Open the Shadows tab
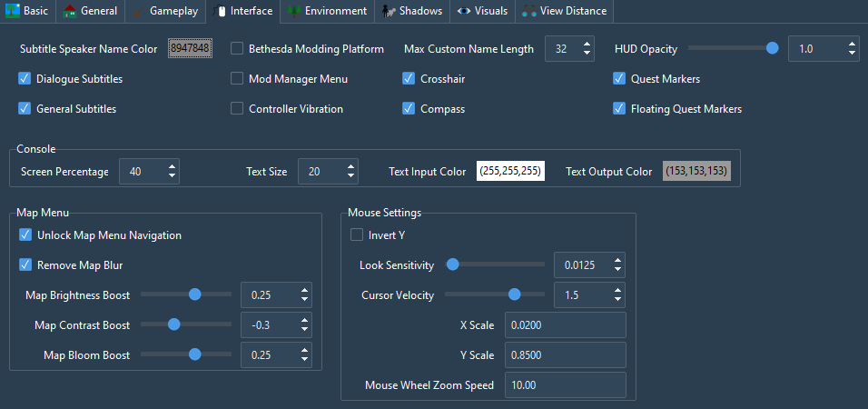868x409 pixels. (412, 11)
